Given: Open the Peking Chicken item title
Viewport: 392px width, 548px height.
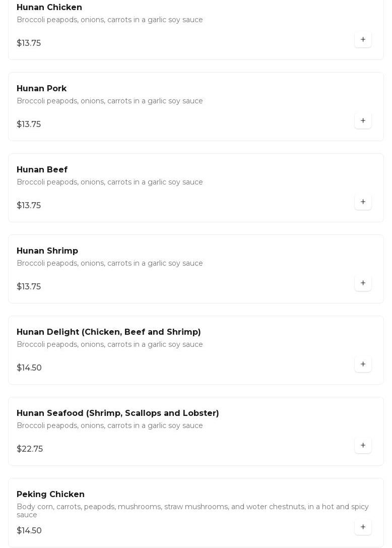Looking at the screenshot, I should pyautogui.click(x=51, y=495).
